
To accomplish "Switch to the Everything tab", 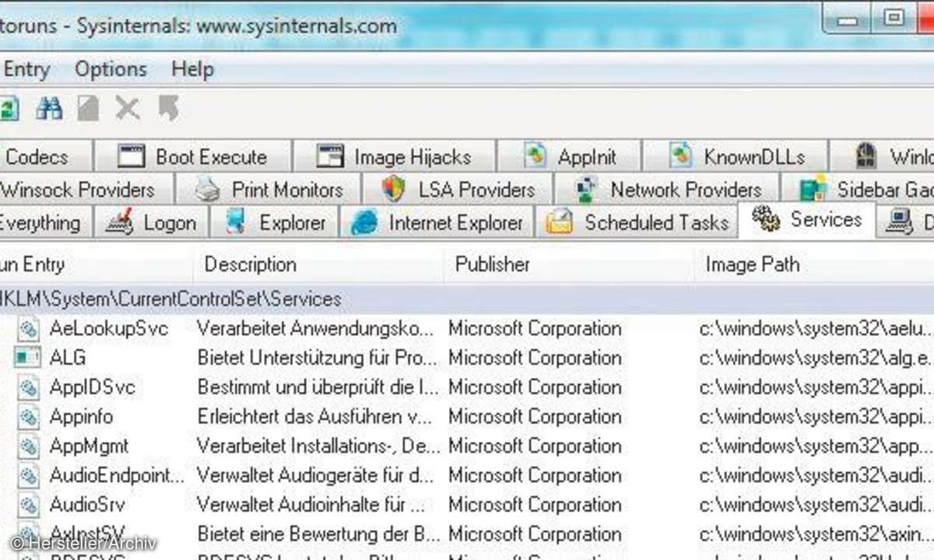I will pos(45,223).
